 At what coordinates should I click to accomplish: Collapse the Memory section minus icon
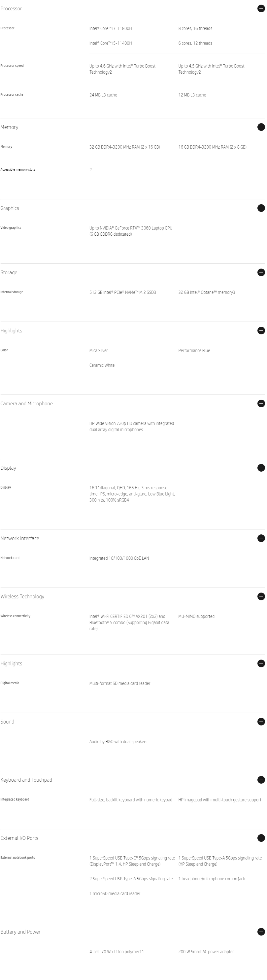pyautogui.click(x=261, y=127)
